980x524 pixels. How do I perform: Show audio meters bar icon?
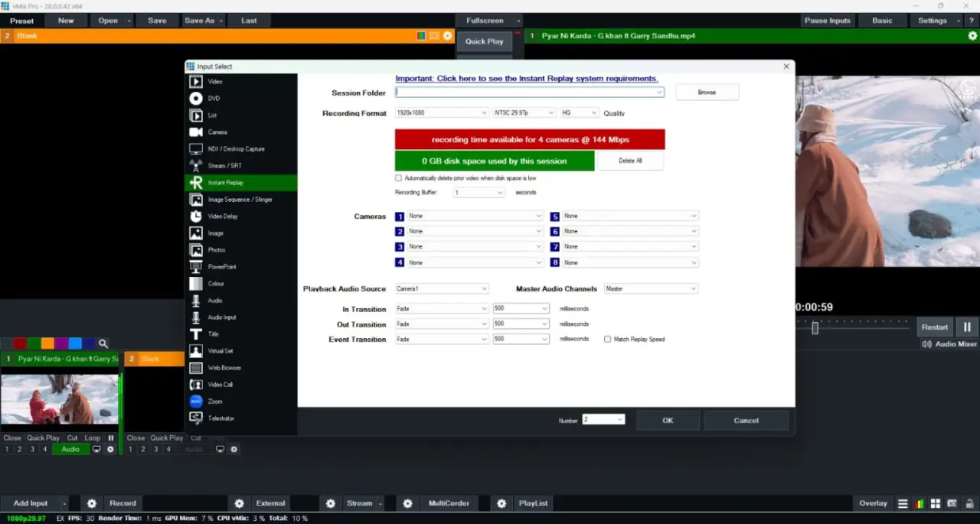(919, 503)
